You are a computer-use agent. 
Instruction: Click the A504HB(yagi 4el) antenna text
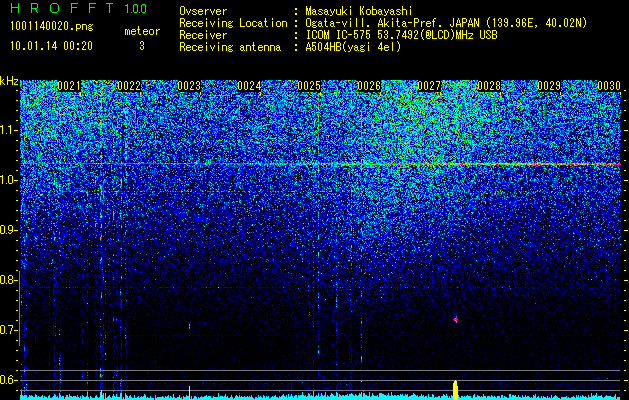pos(353,47)
